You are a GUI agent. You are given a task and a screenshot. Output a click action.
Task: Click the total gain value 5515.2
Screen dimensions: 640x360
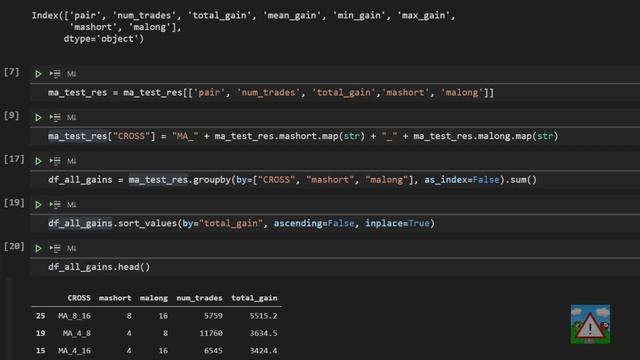point(263,316)
